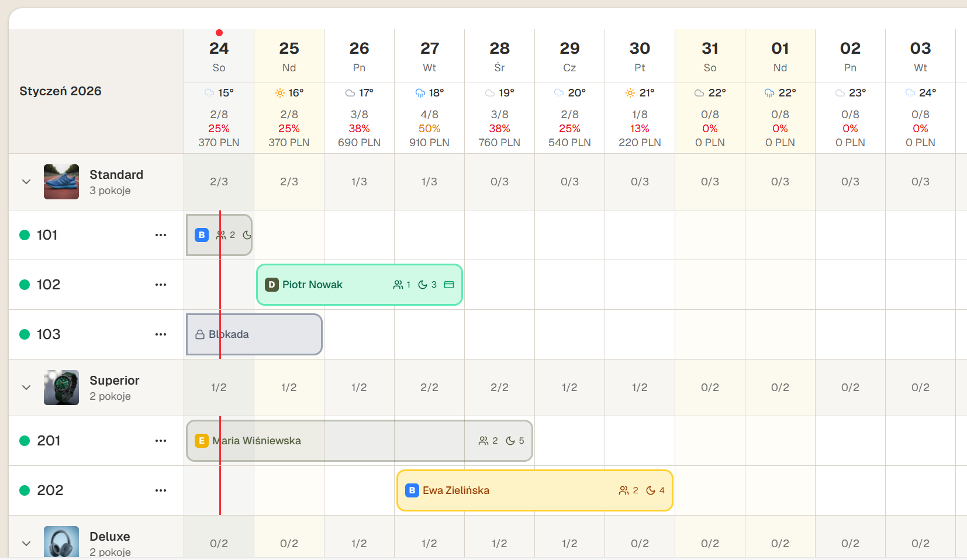Click the red today marker dot above 24
967x560 pixels.
coord(219,33)
